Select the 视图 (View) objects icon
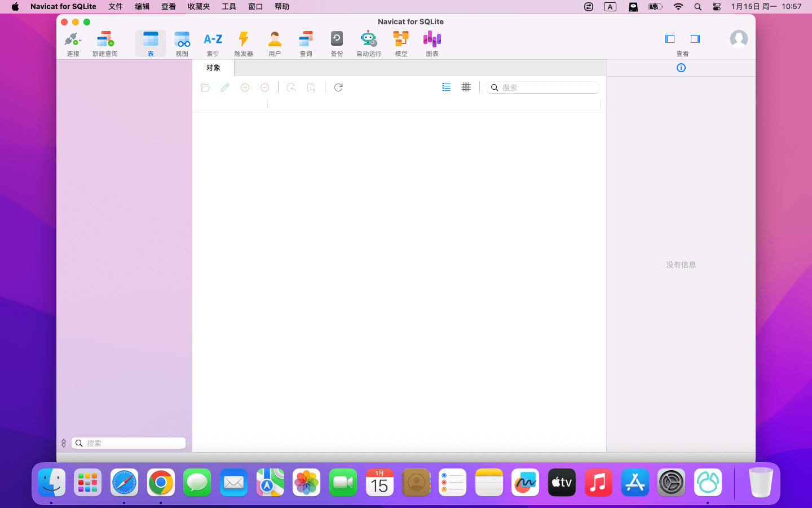 tap(182, 43)
